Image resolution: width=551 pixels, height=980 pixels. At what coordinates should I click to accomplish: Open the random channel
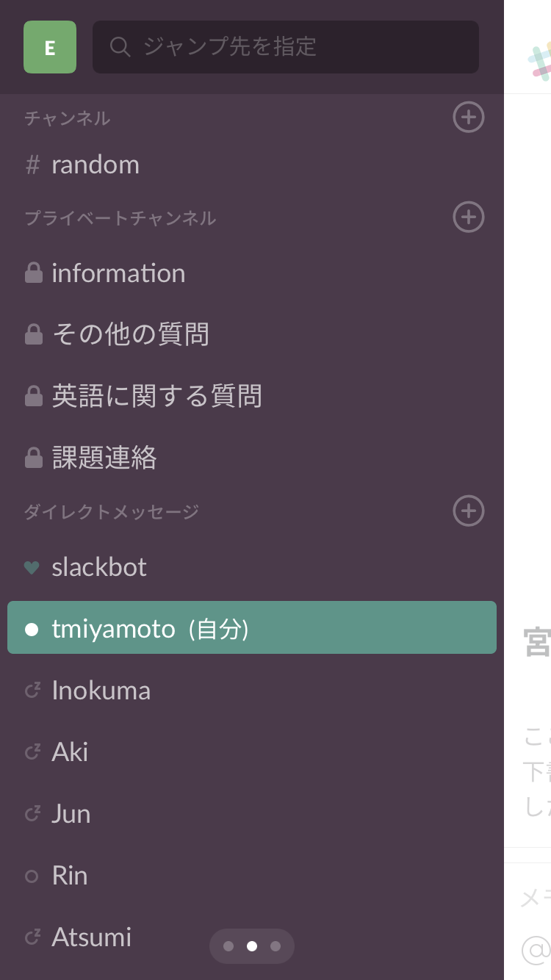tap(252, 165)
